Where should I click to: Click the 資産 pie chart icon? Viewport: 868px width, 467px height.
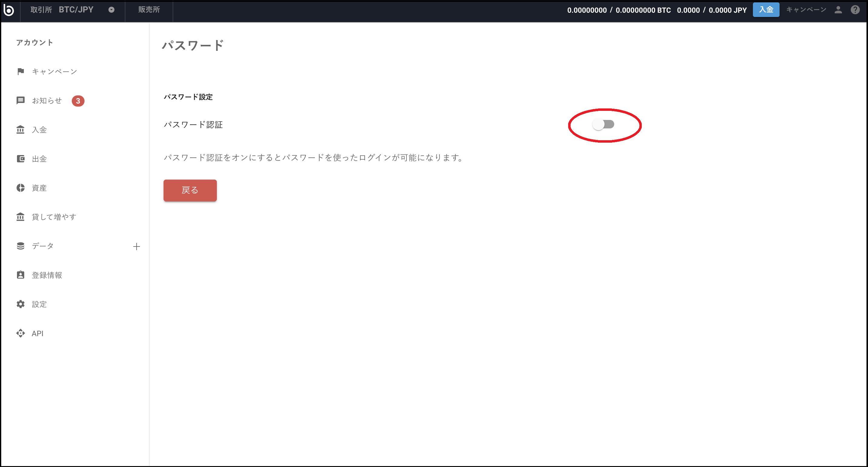coord(21,188)
